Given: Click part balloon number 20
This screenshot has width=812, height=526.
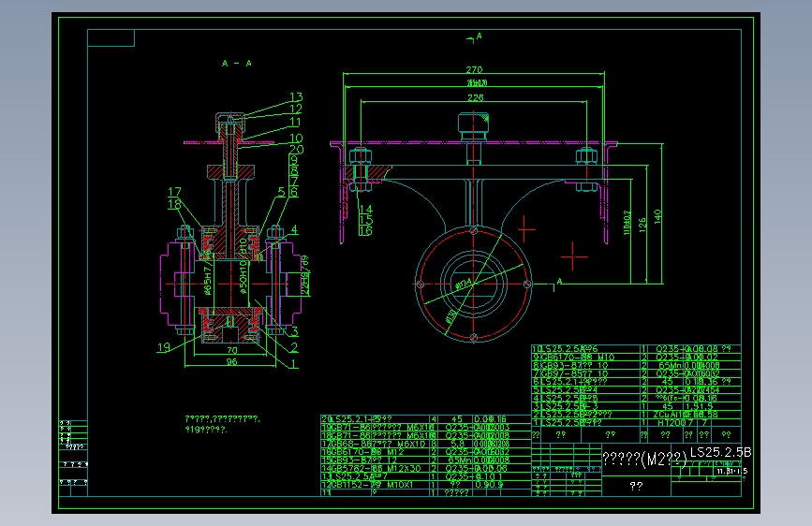Looking at the screenshot, I should tap(296, 150).
